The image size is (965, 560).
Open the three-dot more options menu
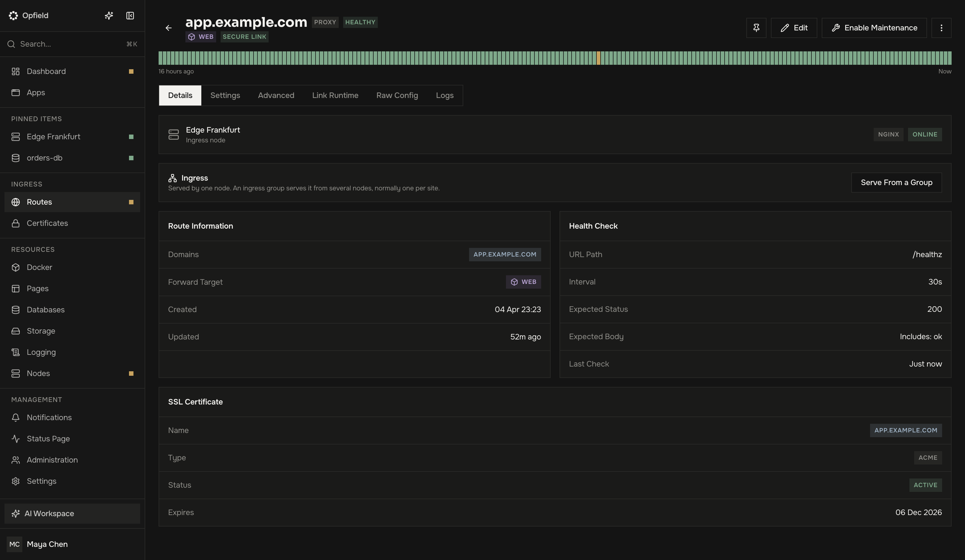coord(941,28)
